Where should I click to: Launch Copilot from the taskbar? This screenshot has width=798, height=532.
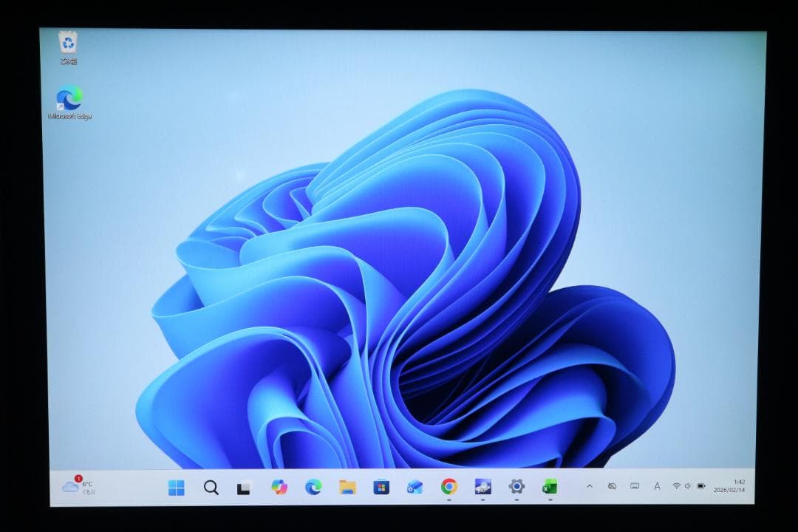click(x=279, y=487)
